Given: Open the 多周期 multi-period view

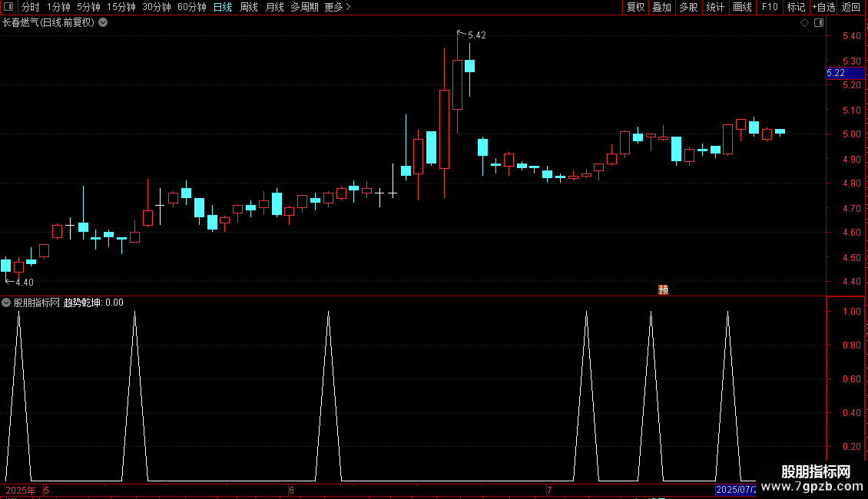Looking at the screenshot, I should click(x=304, y=7).
